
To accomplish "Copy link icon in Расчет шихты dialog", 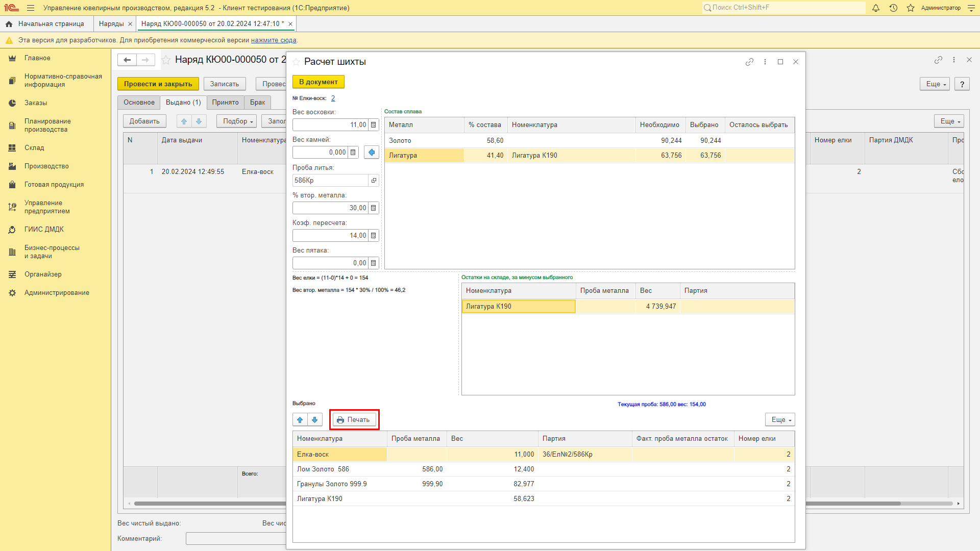I will coord(749,62).
